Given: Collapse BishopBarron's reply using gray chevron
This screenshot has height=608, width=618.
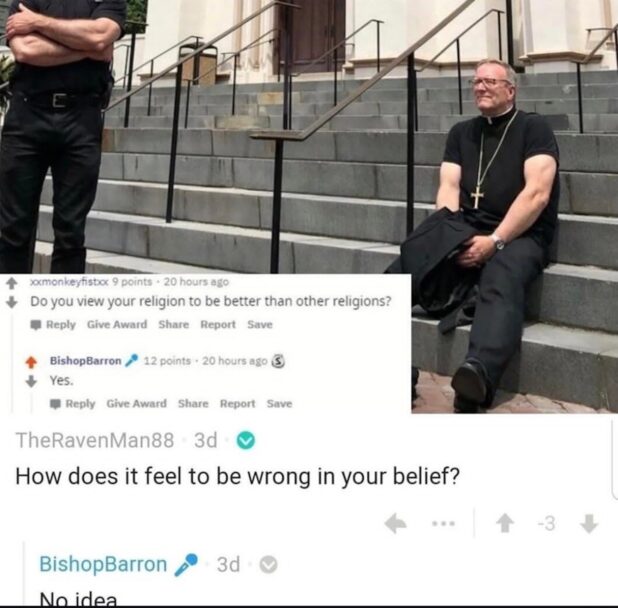Looking at the screenshot, I should (268, 565).
